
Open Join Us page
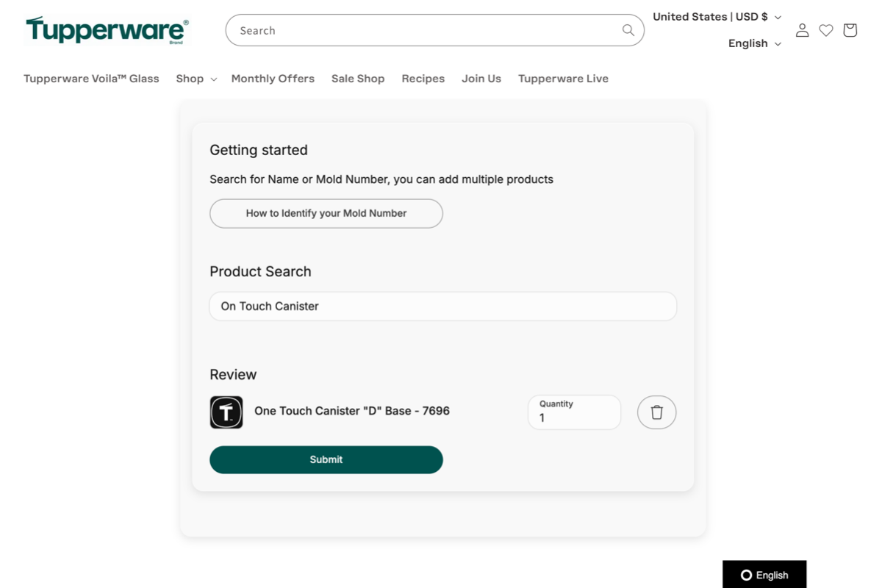481,79
